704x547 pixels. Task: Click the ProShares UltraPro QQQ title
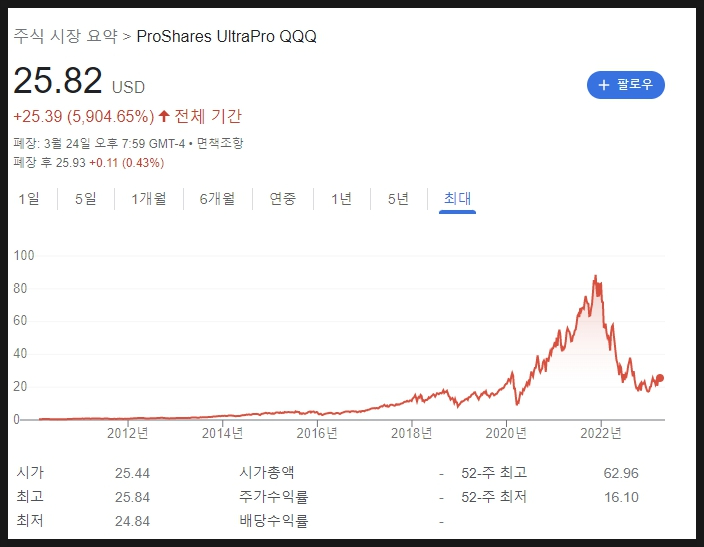pyautogui.click(x=227, y=36)
